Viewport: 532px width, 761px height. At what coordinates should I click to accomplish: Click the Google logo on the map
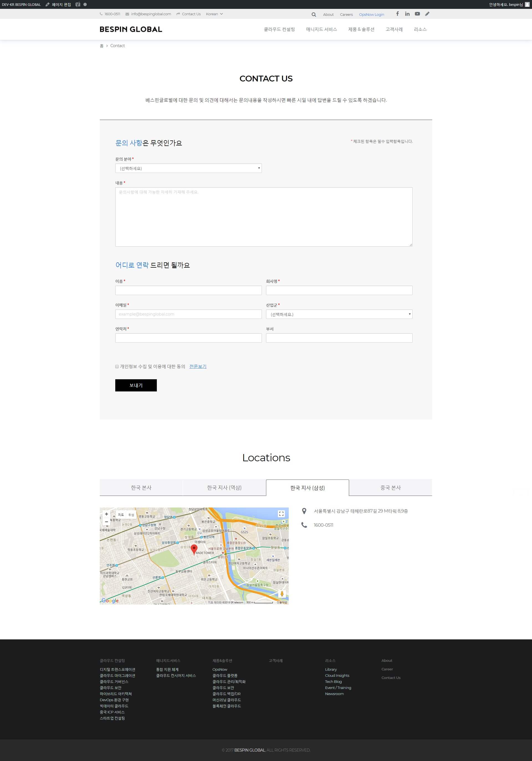coord(110,600)
